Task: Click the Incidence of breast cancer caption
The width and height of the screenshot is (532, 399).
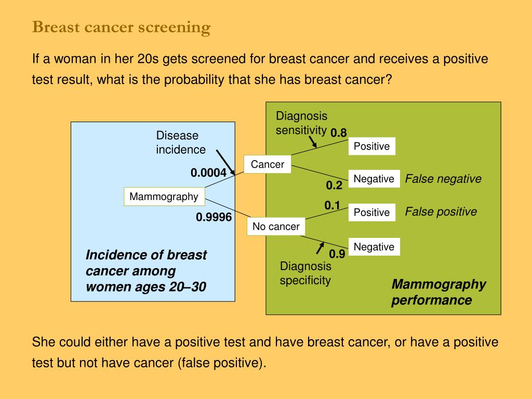Action: click(x=146, y=271)
